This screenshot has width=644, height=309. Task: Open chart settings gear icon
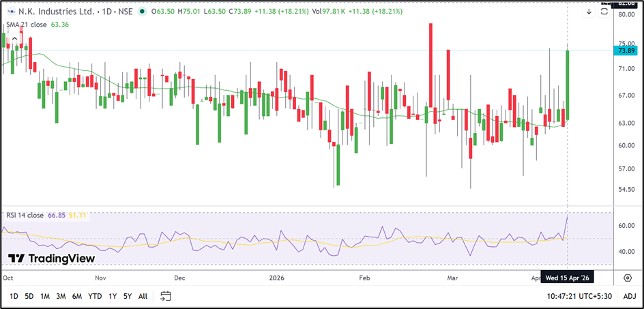pyautogui.click(x=628, y=278)
